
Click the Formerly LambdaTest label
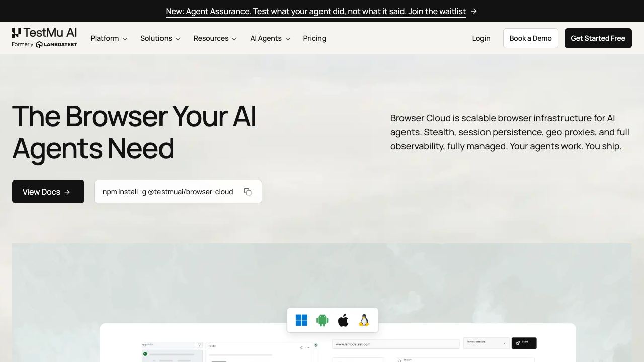44,45
